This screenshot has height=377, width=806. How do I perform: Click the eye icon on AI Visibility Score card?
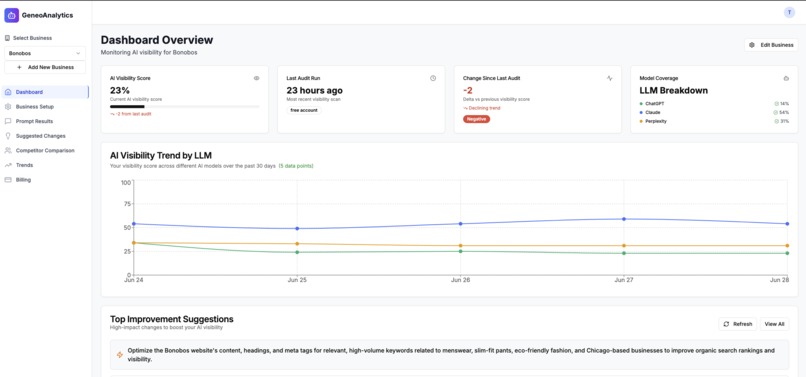pos(257,78)
